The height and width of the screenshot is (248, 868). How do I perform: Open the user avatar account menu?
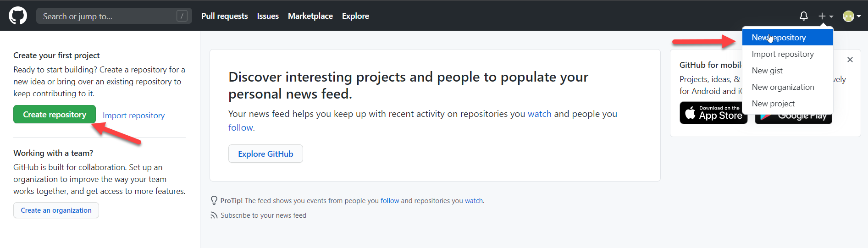click(x=851, y=16)
